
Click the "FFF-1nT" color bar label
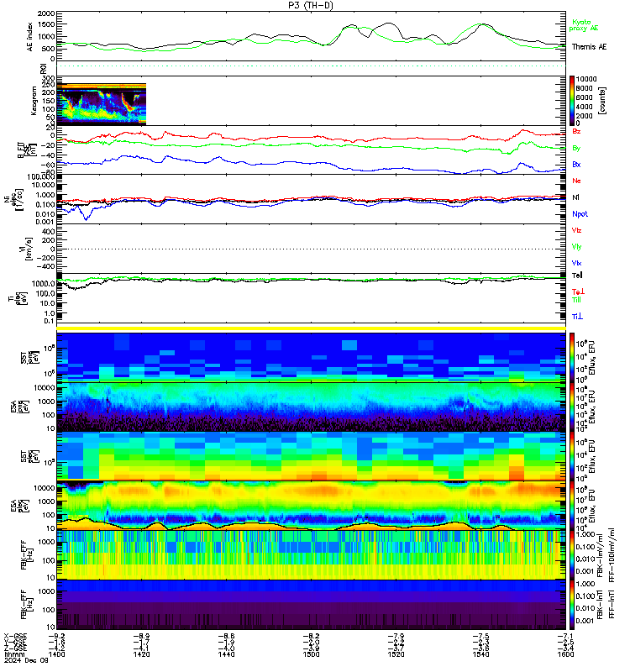(x=612, y=604)
